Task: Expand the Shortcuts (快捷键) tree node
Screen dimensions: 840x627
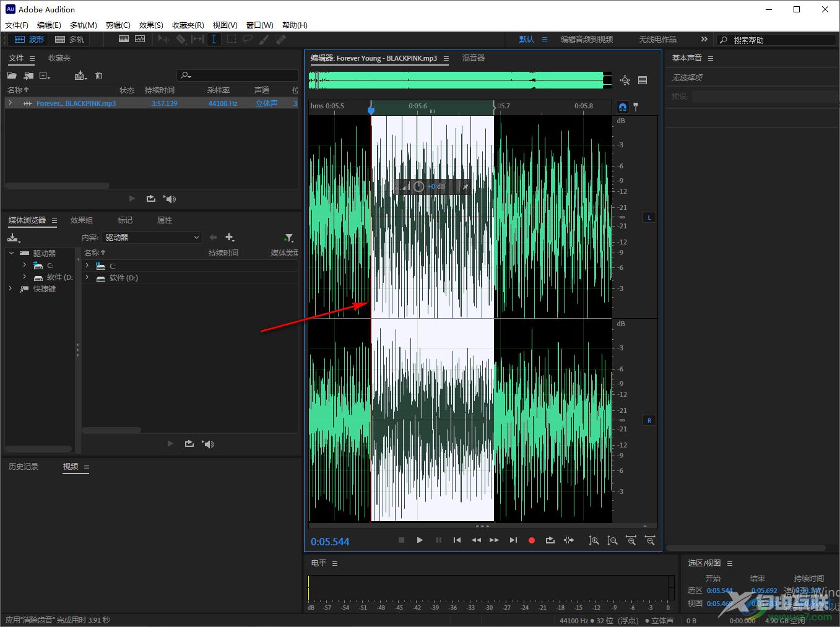Action: [11, 288]
